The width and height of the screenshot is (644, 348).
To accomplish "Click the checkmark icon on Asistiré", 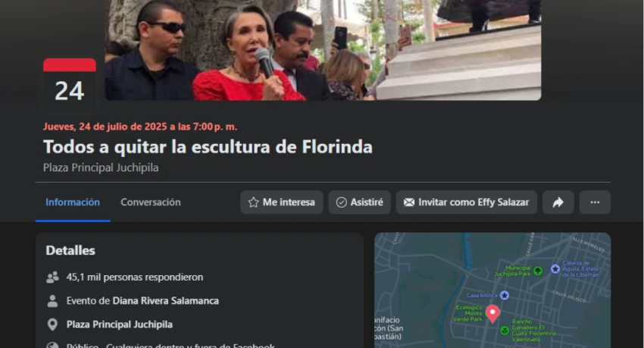I will coord(341,202).
